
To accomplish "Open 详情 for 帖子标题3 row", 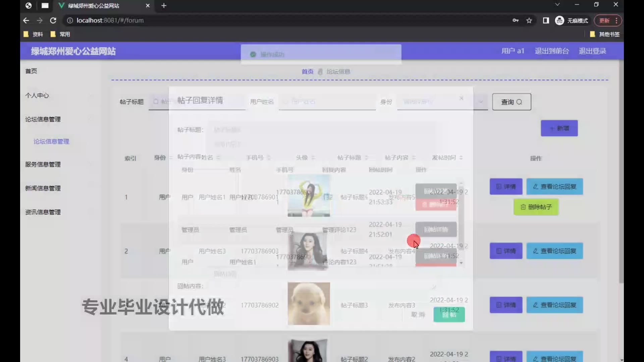I will (506, 305).
